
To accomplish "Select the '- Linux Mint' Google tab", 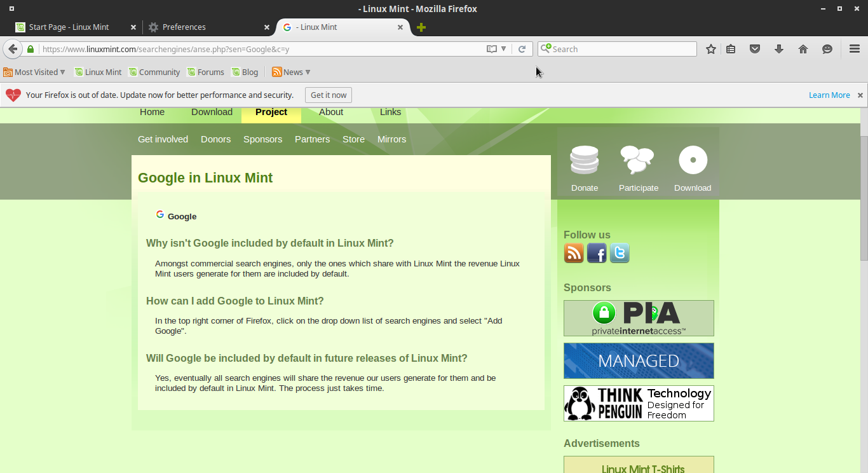I will tap(342, 27).
